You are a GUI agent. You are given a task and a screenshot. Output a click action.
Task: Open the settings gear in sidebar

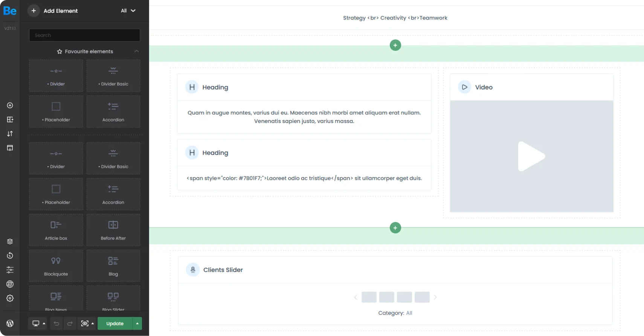tap(10, 298)
